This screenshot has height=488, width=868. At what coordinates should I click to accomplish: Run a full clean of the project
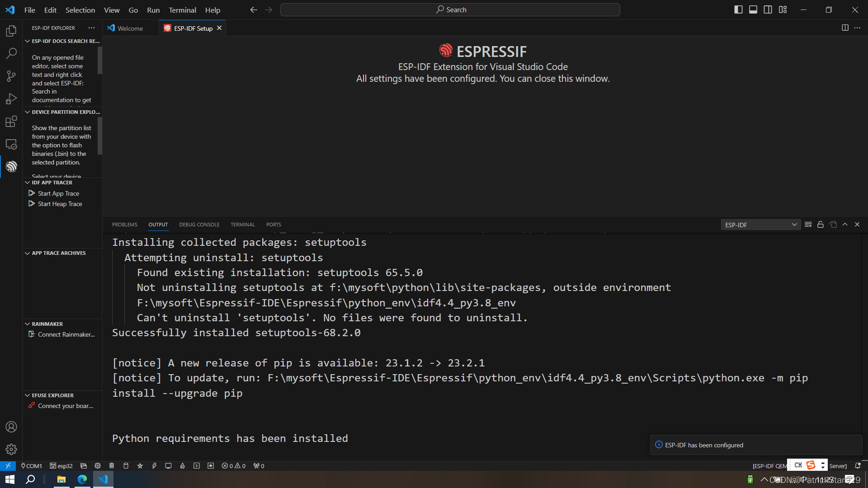click(112, 465)
